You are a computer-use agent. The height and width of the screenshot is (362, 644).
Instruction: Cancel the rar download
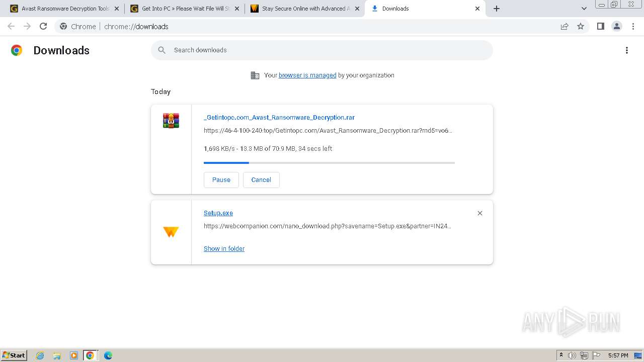click(261, 180)
